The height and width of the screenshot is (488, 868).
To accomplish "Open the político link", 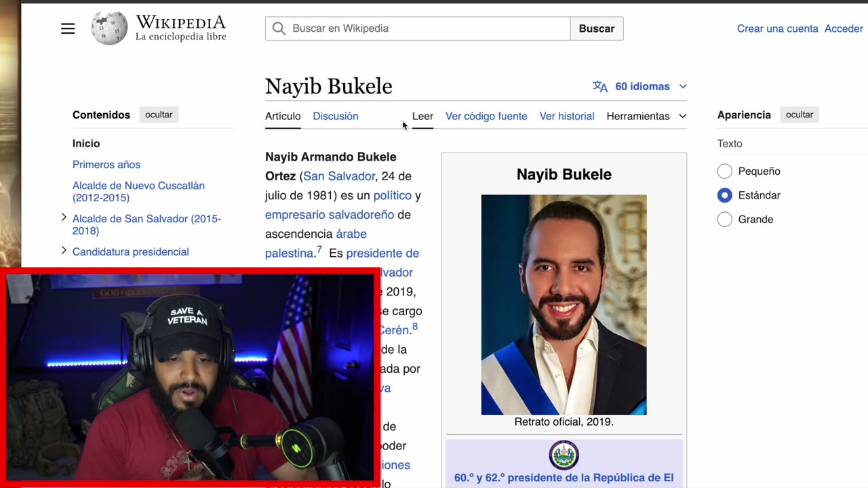I will click(393, 195).
